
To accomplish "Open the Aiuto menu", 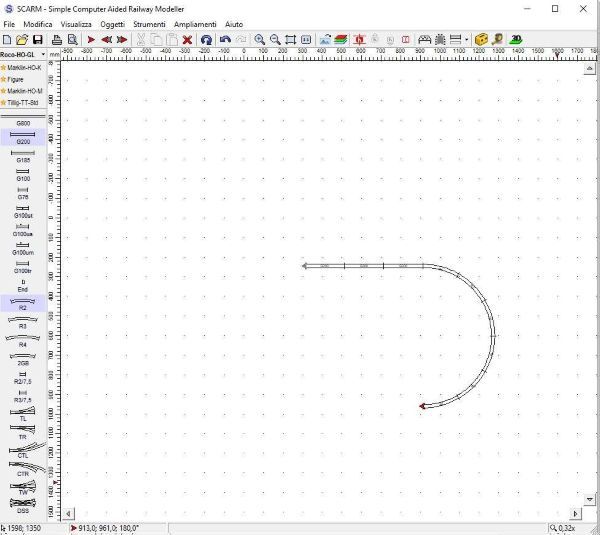I will pyautogui.click(x=234, y=24).
